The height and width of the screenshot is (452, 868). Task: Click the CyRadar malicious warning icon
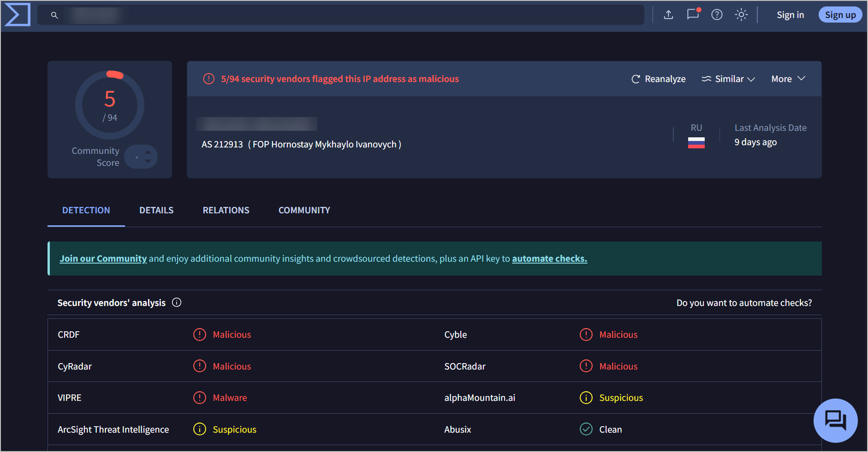click(199, 366)
